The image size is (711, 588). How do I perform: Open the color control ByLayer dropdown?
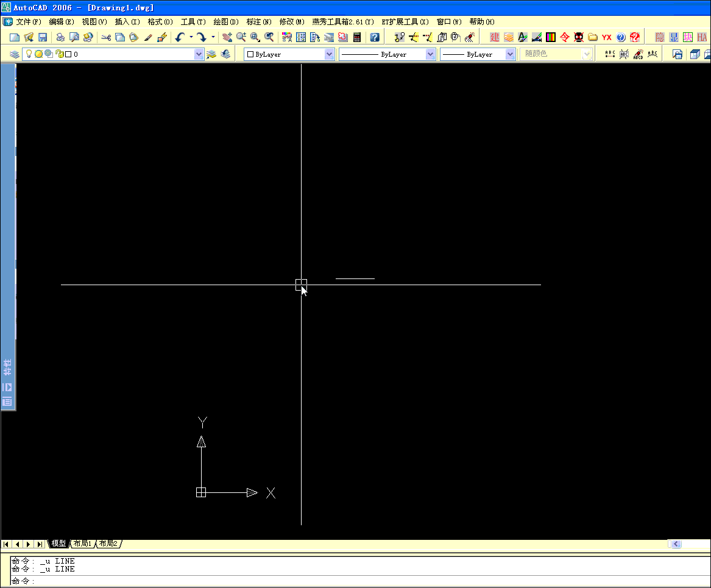[x=329, y=54]
